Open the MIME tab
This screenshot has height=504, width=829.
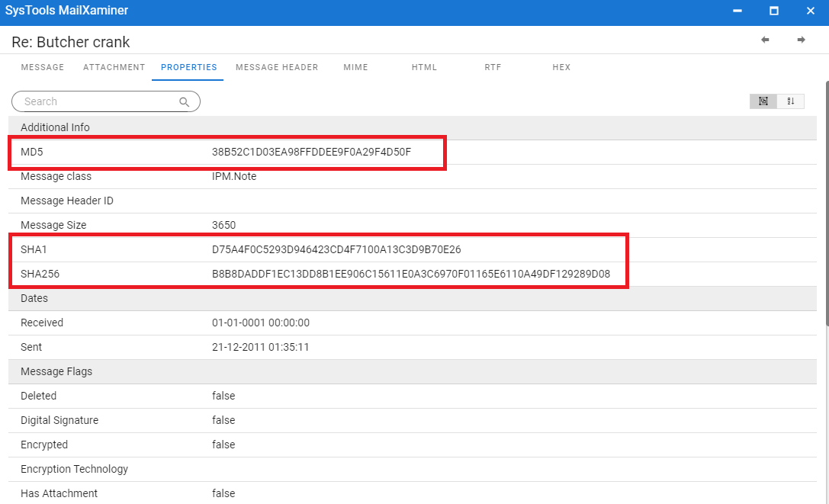click(355, 67)
